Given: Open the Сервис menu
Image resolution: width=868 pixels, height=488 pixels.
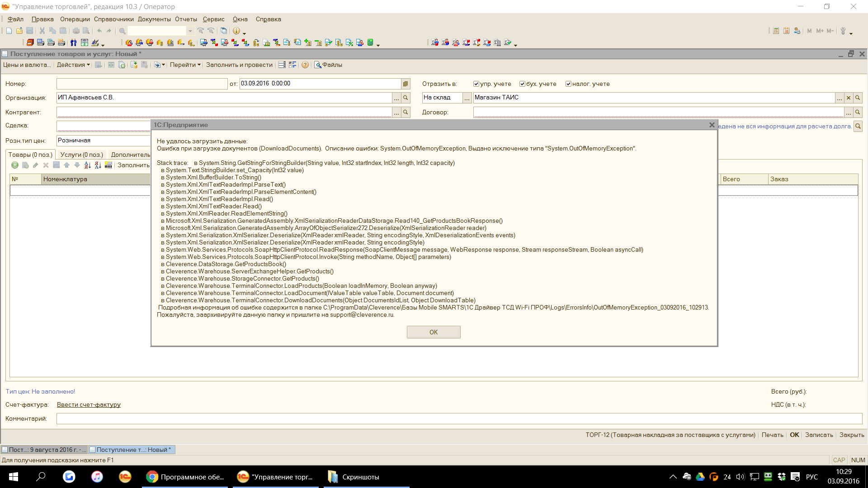Looking at the screenshot, I should 213,19.
